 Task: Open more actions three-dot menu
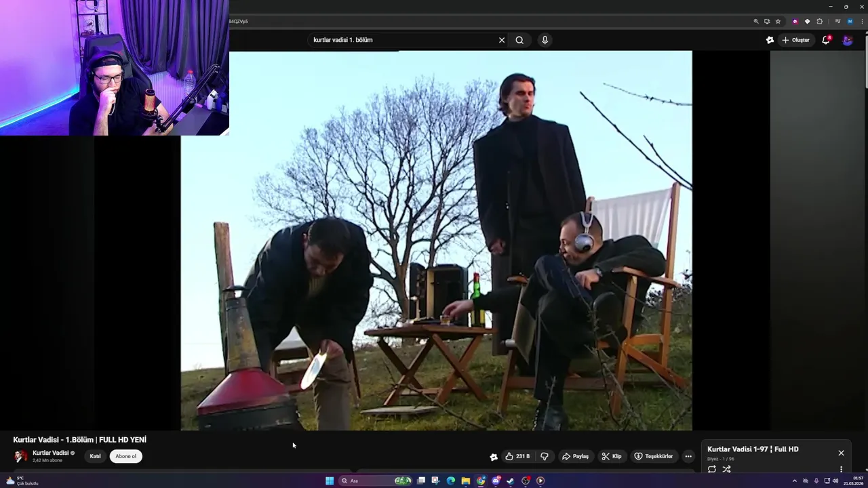click(688, 456)
